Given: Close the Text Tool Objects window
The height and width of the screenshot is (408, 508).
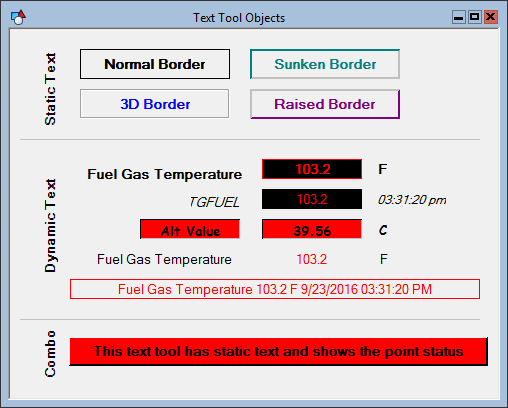Looking at the screenshot, I should point(491,17).
